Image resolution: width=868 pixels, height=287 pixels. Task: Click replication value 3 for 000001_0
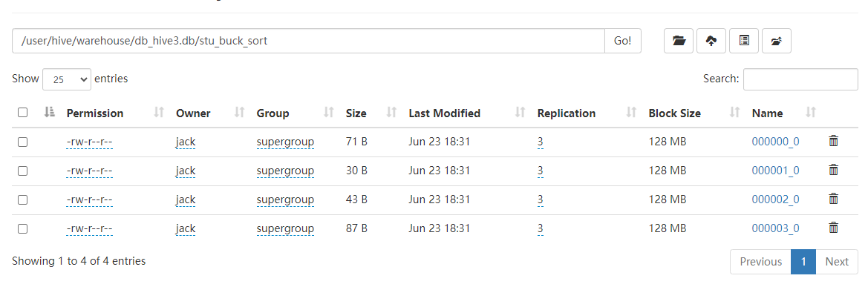point(541,171)
